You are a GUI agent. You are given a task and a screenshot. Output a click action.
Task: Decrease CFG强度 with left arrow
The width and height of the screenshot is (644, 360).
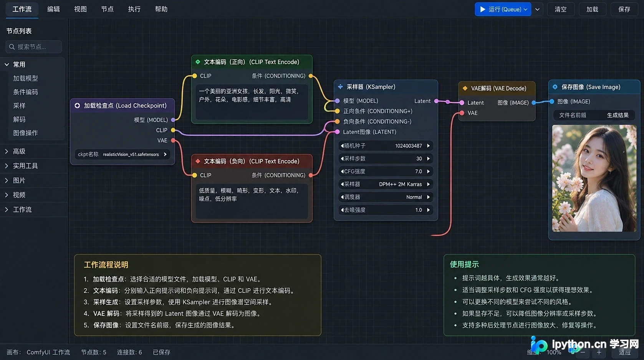click(342, 172)
